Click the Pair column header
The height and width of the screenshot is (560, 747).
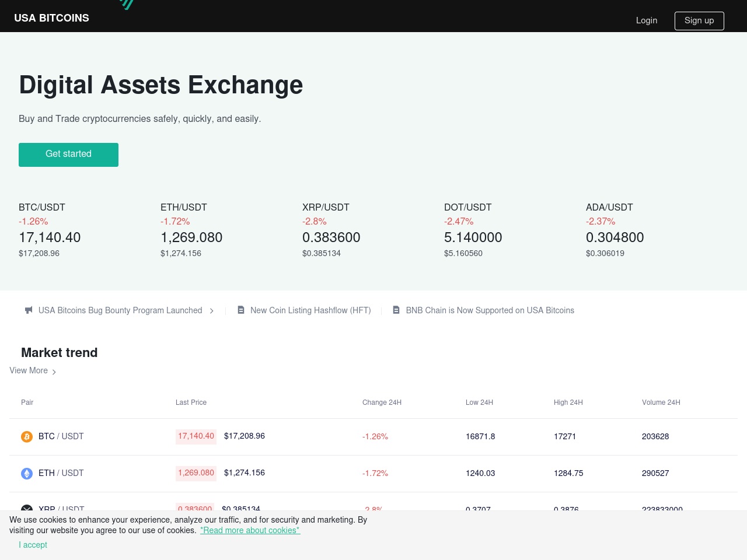coord(27,402)
